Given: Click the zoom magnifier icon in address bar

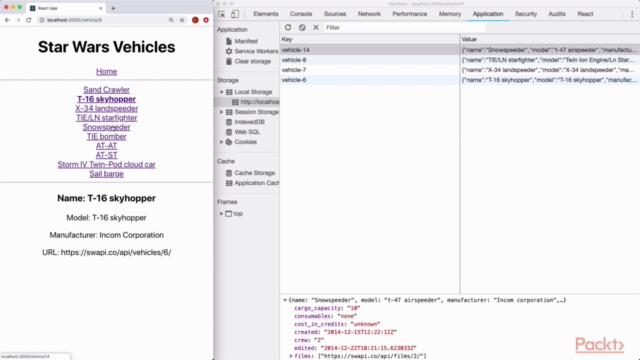Looking at the screenshot, I should (171, 20).
